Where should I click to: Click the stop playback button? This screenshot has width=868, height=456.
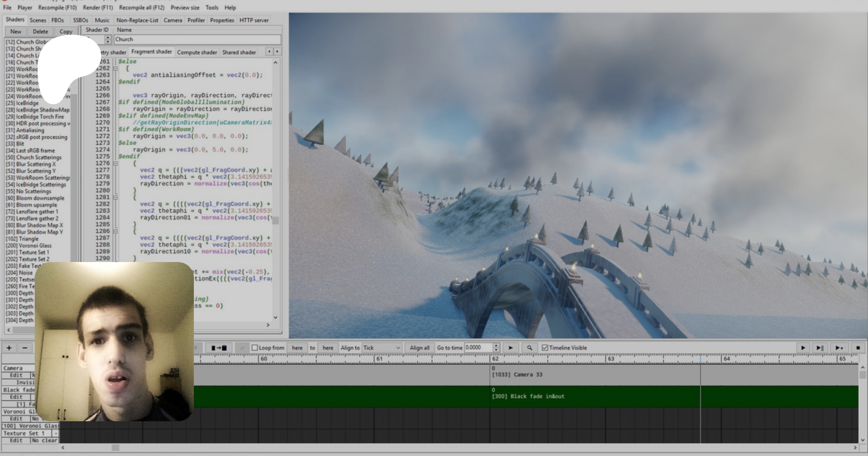(857, 347)
